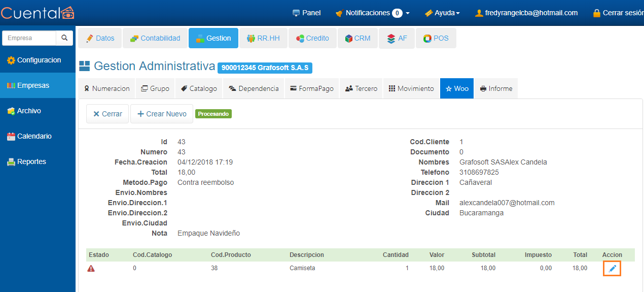The height and width of the screenshot is (292, 644).
Task: Open the POS module
Action: 436,38
